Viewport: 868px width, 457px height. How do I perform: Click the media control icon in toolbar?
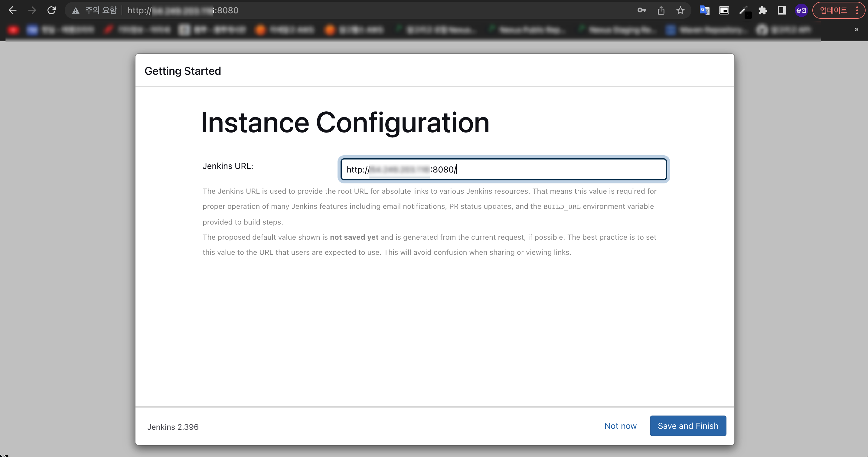(724, 11)
